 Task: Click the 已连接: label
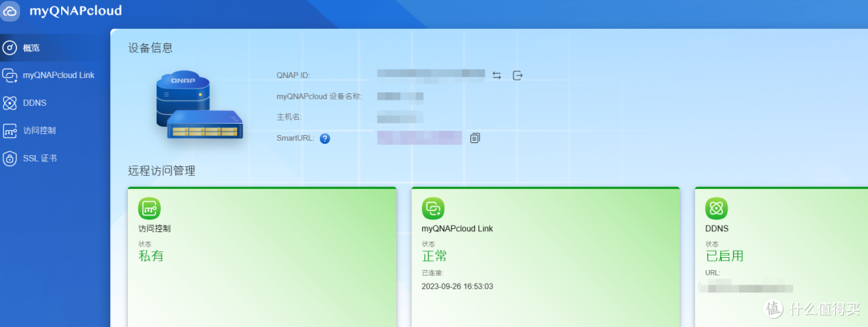coord(432,273)
